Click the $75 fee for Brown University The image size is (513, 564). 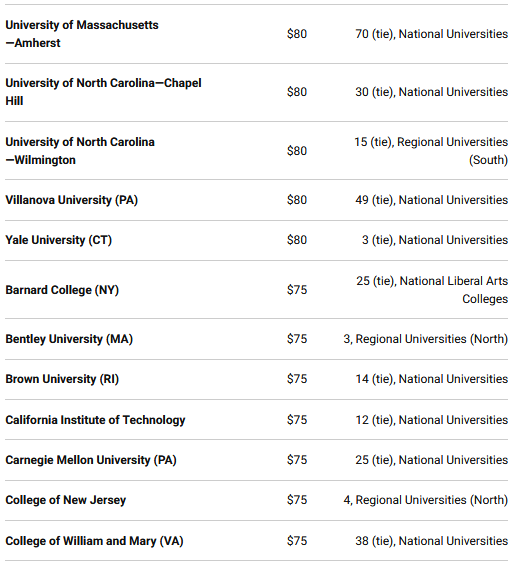click(x=297, y=379)
